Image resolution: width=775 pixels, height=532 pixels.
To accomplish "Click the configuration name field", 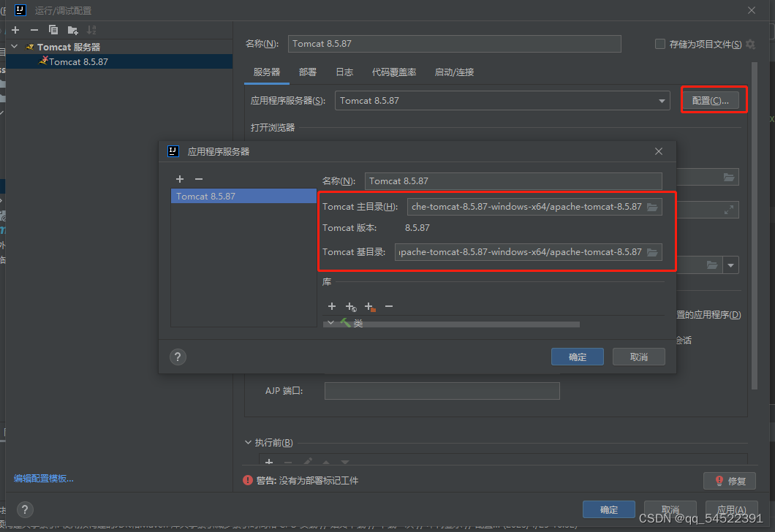I will 454,43.
